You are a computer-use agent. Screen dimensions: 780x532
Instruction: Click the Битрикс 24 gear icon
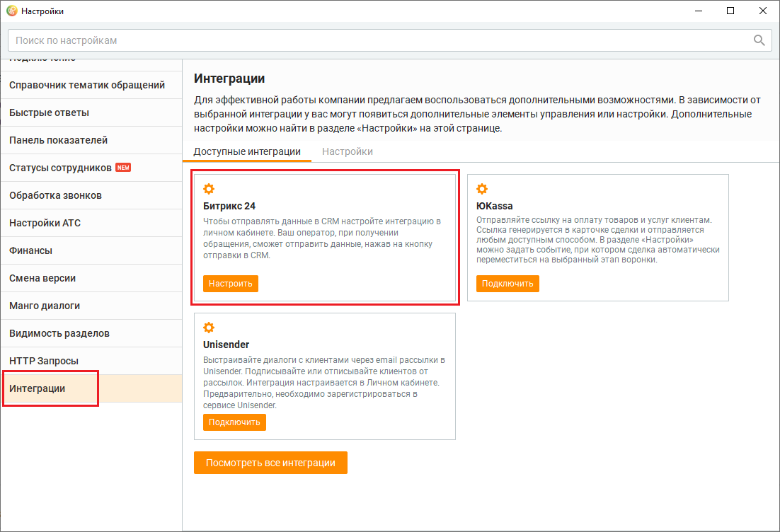209,189
